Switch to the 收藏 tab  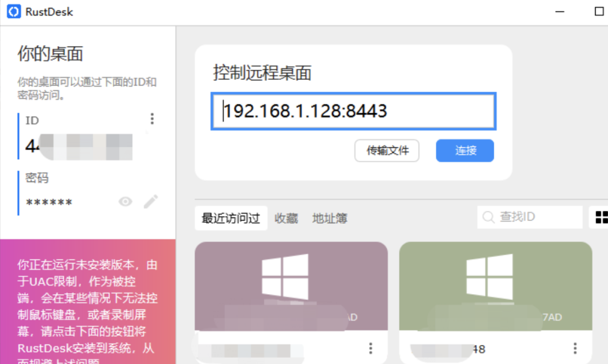(x=286, y=218)
